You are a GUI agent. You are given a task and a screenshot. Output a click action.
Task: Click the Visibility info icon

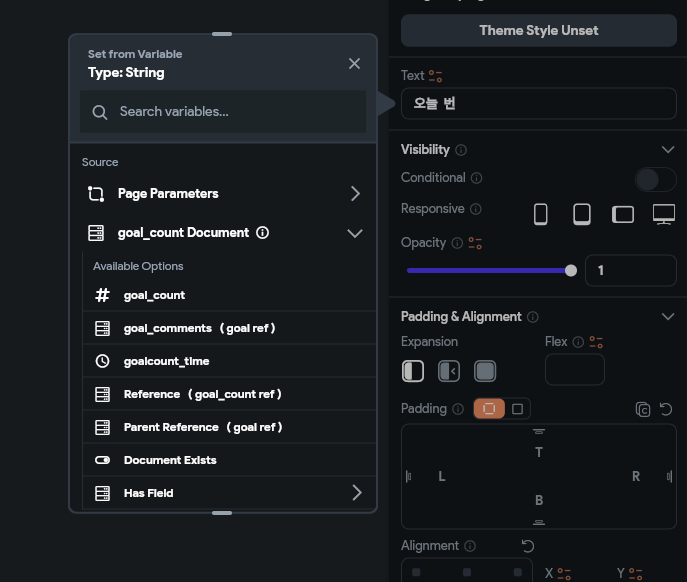pos(461,150)
